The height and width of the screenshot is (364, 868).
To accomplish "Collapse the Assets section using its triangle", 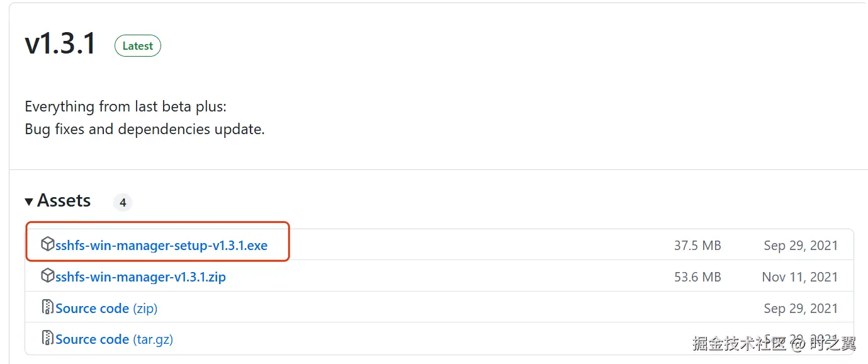I will coord(29,202).
